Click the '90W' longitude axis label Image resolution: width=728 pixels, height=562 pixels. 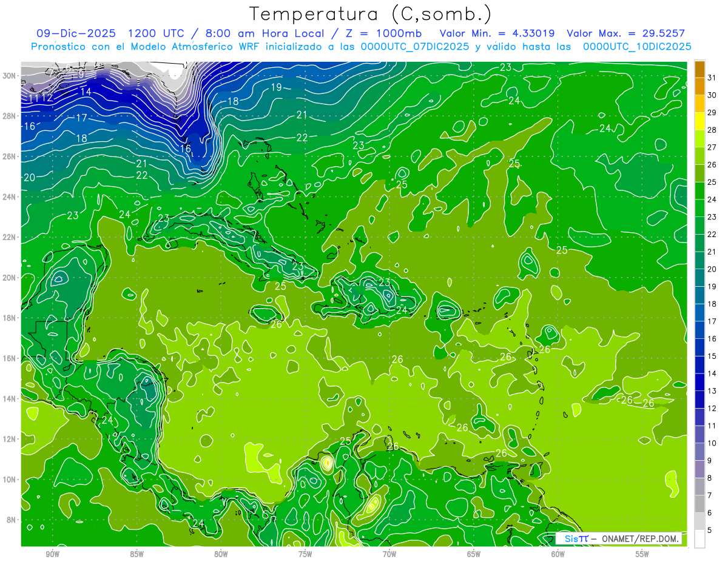(53, 554)
